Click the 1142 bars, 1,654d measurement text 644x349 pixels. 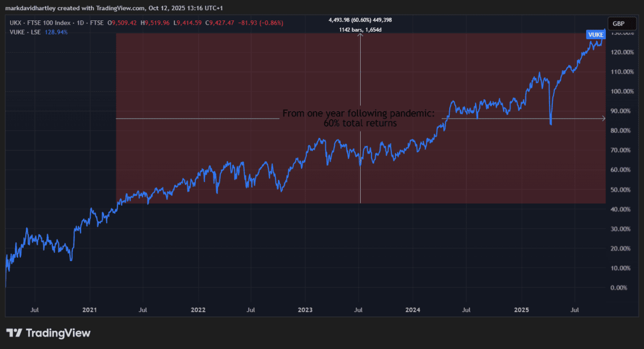tap(360, 30)
